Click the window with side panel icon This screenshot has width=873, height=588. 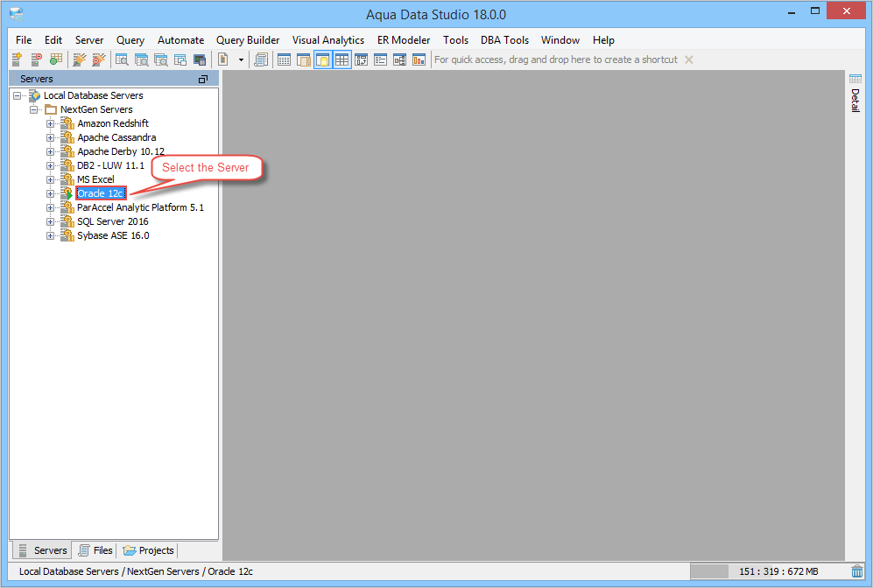click(304, 59)
